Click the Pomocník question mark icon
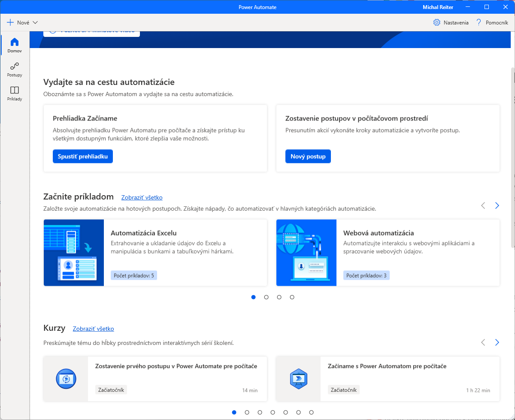Viewport: 515px width, 420px height. pos(479,22)
